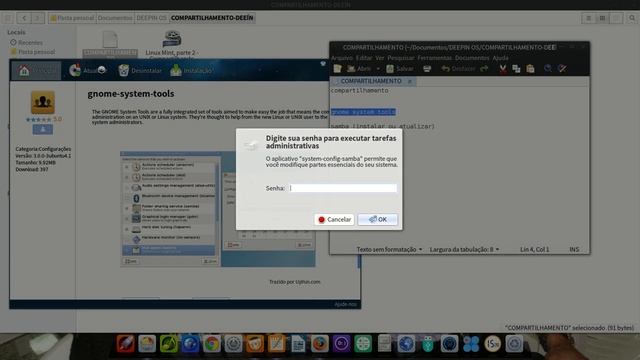640x360 pixels.
Task: Open the purple player icon in dock
Action: click(341, 344)
